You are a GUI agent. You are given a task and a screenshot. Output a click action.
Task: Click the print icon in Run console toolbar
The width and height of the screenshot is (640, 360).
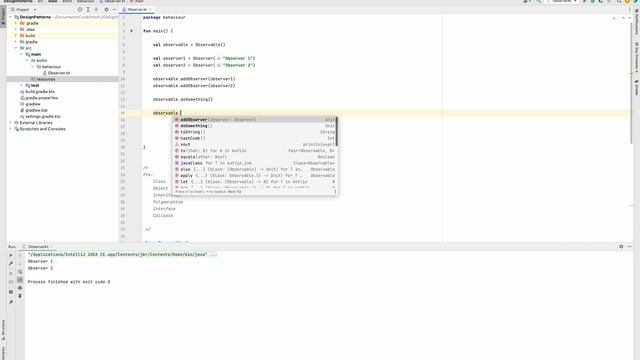pos(20,288)
